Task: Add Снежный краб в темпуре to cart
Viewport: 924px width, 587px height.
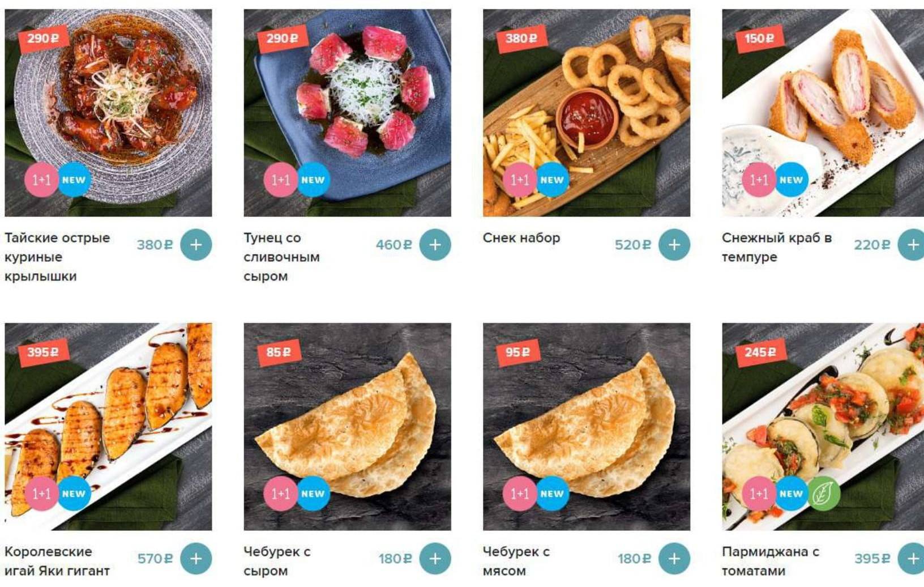Action: coord(912,245)
